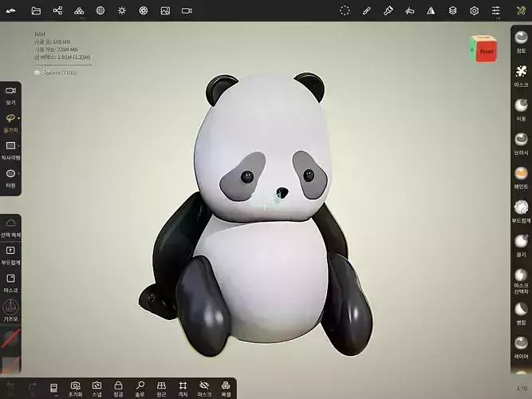This screenshot has height=399, width=532.
Task: Open the 복셀 (Voxel) remesh option
Action: click(x=226, y=389)
